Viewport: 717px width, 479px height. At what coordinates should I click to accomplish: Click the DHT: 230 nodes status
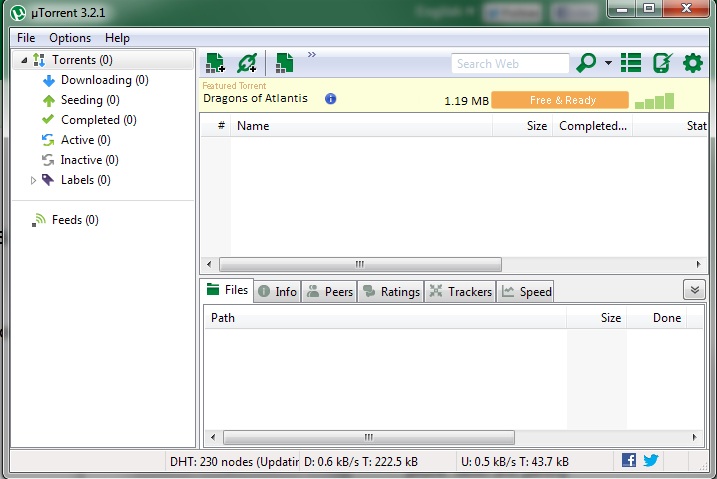(x=234, y=462)
